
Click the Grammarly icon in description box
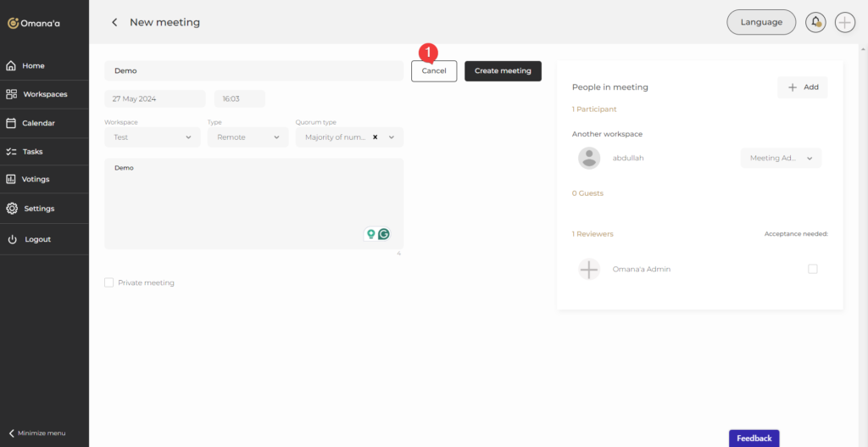click(x=384, y=234)
